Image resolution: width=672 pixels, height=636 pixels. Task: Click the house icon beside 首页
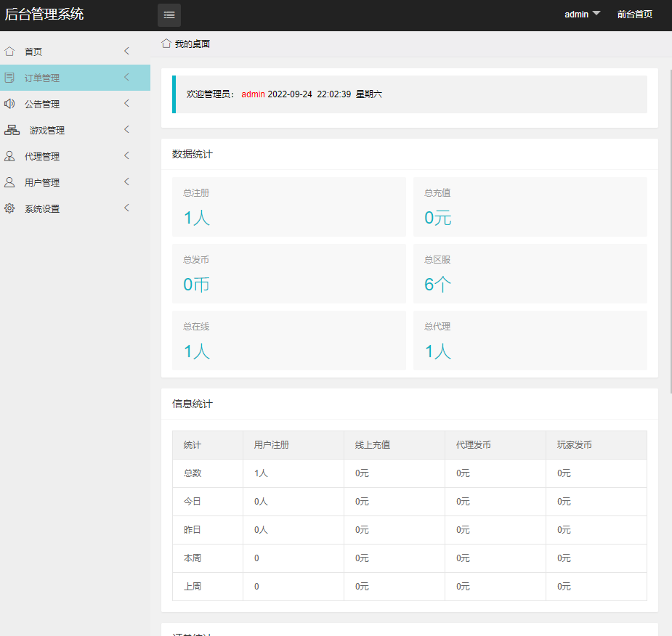9,52
